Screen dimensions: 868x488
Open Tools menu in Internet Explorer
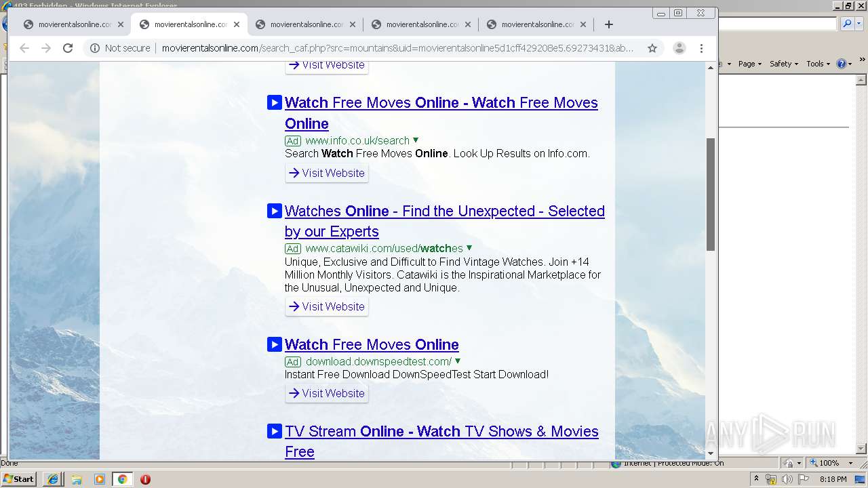818,64
